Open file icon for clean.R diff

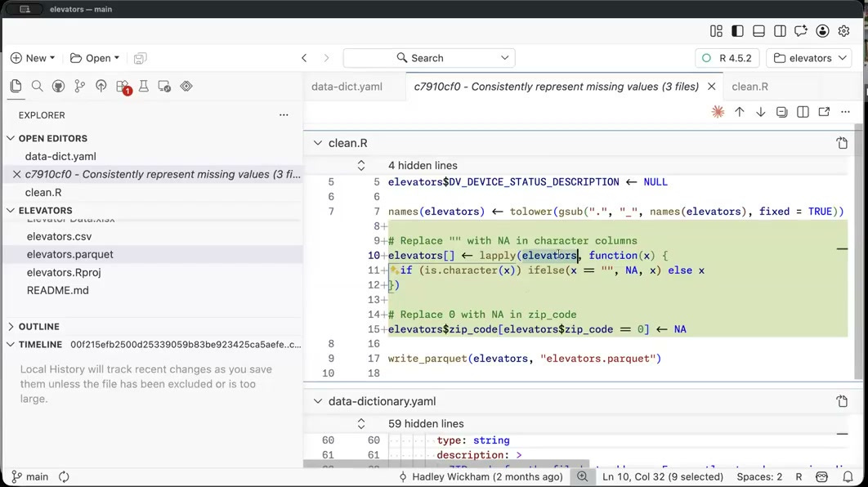[x=842, y=143]
